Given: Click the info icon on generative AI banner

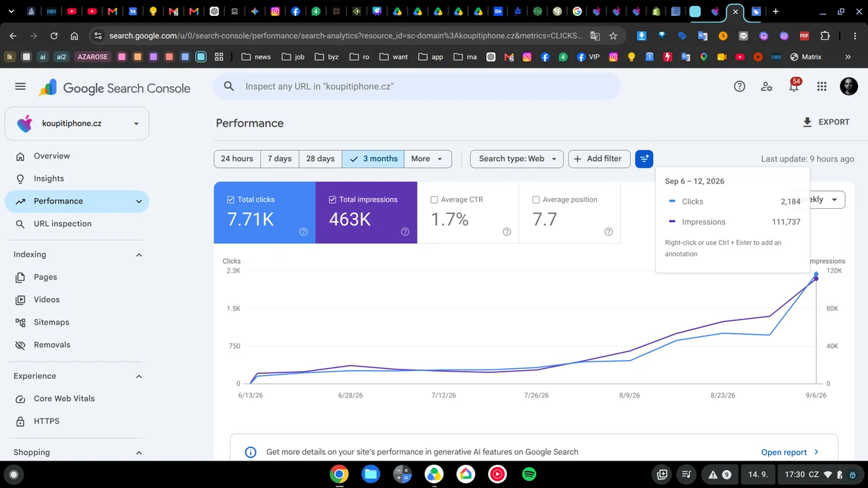Looking at the screenshot, I should (x=250, y=452).
